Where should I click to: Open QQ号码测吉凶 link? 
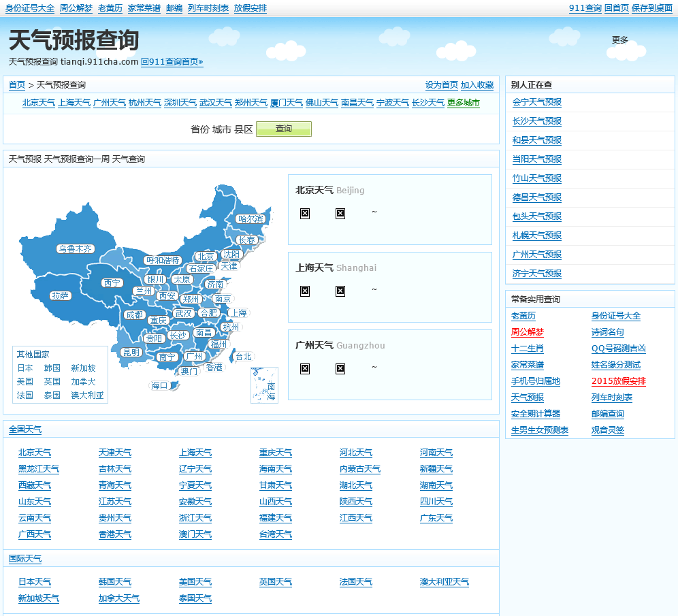618,348
